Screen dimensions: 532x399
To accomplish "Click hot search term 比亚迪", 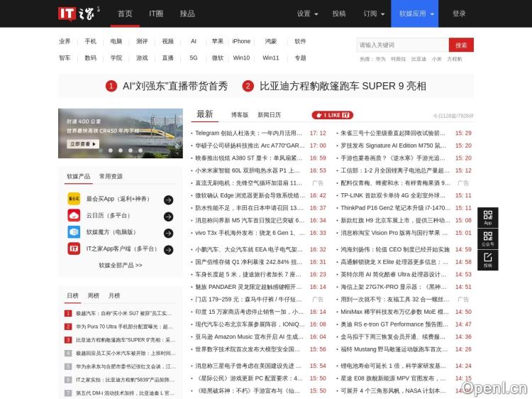I will pyautogui.click(x=419, y=59).
